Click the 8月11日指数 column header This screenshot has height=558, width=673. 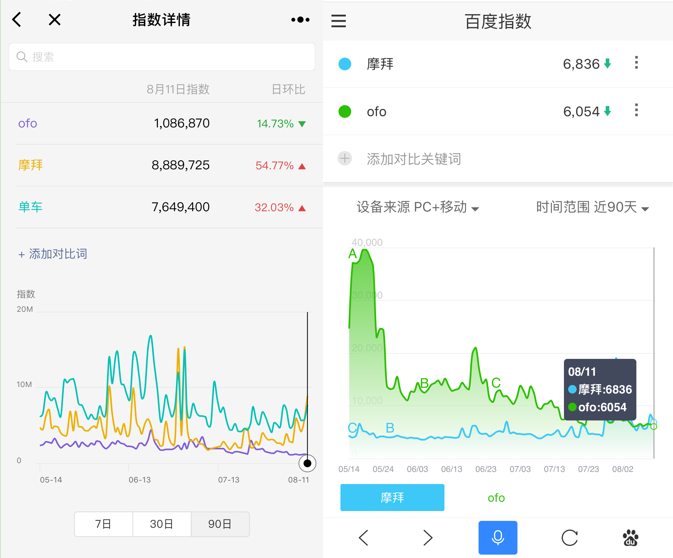click(x=178, y=89)
